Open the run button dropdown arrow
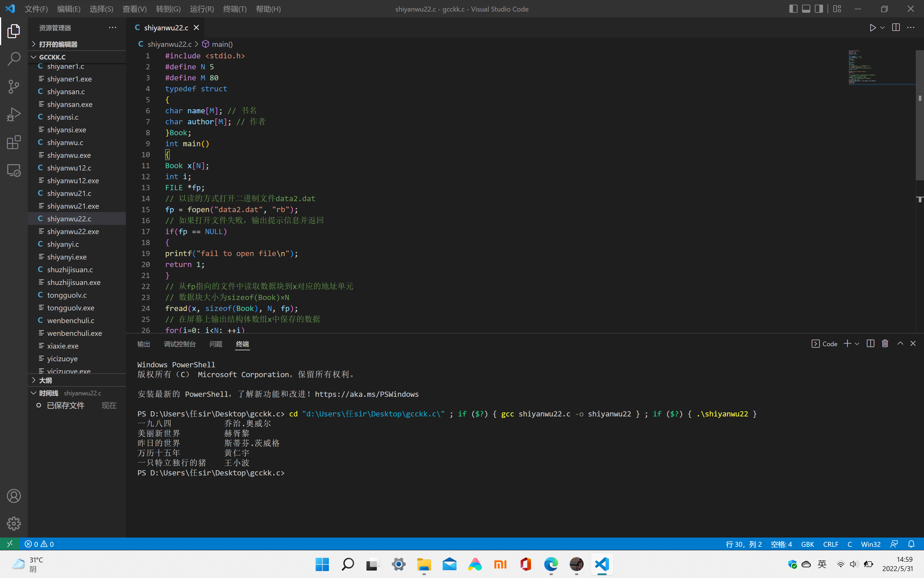The height and width of the screenshot is (578, 924). click(882, 27)
